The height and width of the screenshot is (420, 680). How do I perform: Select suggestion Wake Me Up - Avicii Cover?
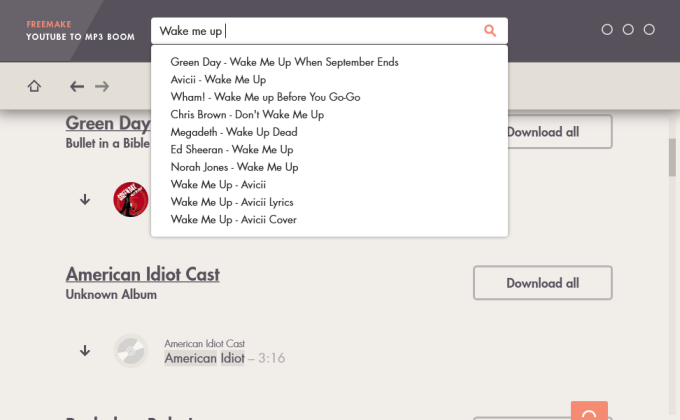coord(233,220)
